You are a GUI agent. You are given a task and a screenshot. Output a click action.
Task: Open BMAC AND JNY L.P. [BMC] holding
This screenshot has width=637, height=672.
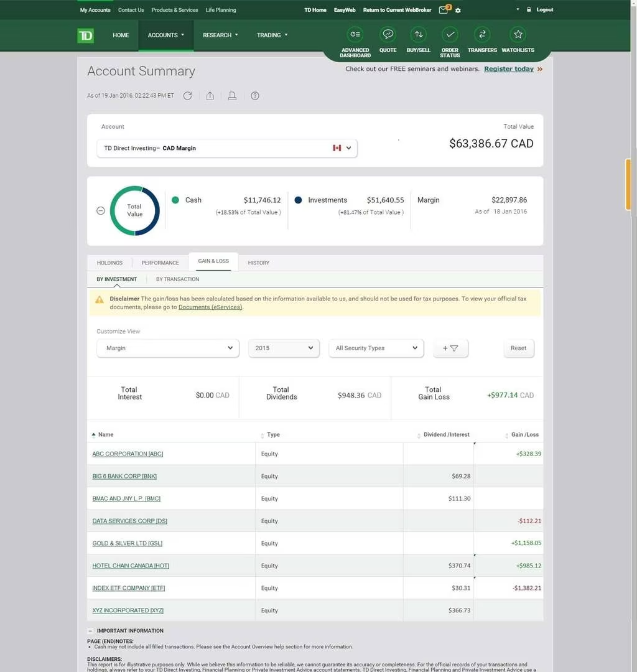click(126, 498)
